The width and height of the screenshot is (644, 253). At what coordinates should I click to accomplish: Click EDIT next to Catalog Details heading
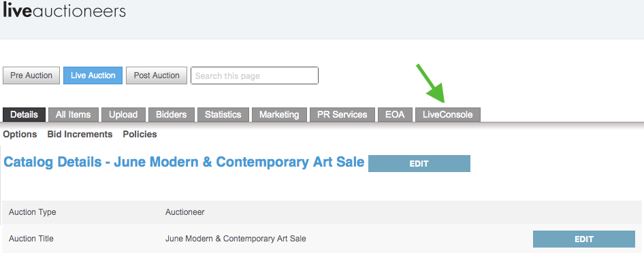point(419,164)
